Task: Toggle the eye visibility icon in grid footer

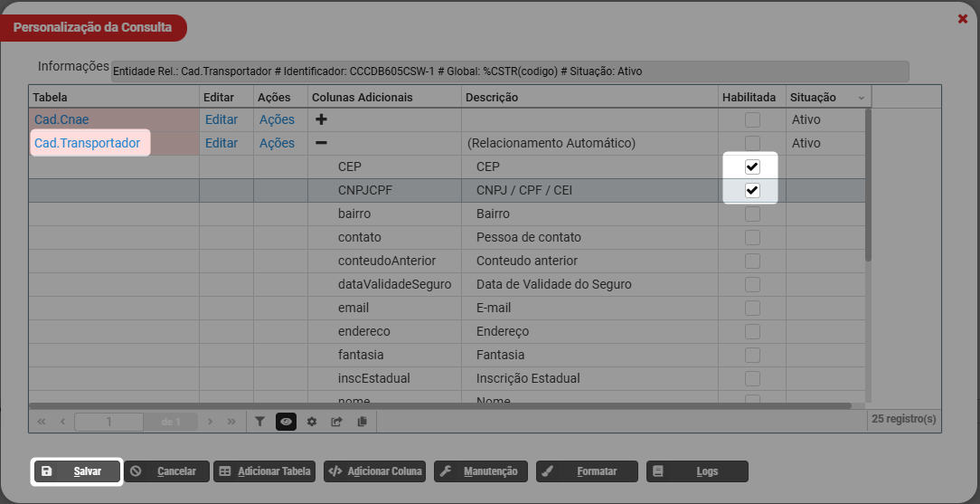Action: 286,422
